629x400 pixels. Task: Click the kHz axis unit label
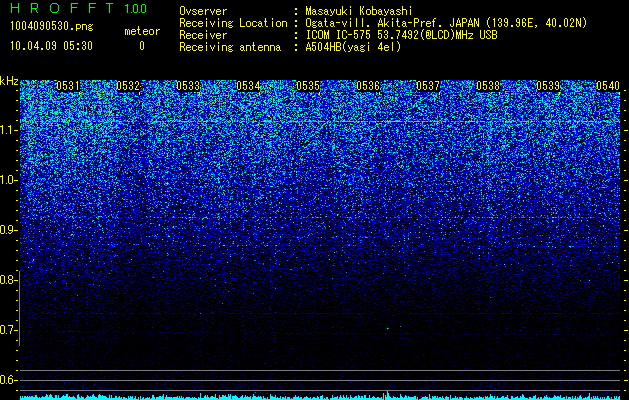pyautogui.click(x=9, y=81)
